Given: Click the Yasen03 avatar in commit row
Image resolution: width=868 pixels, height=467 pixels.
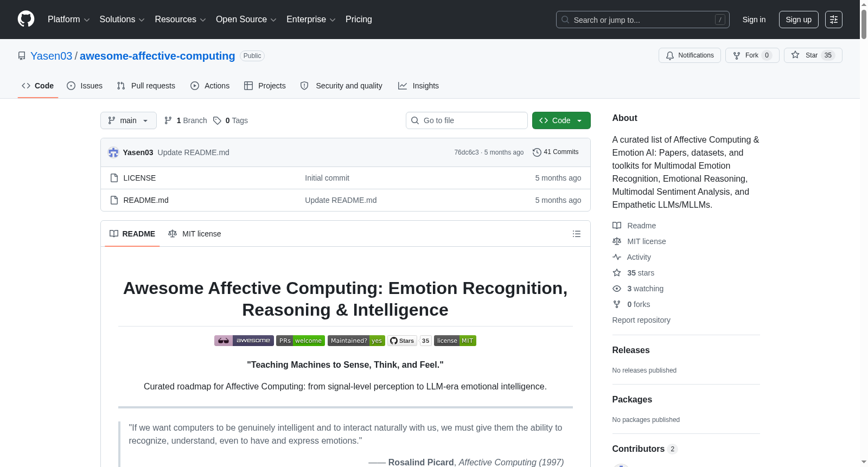Looking at the screenshot, I should [x=113, y=152].
